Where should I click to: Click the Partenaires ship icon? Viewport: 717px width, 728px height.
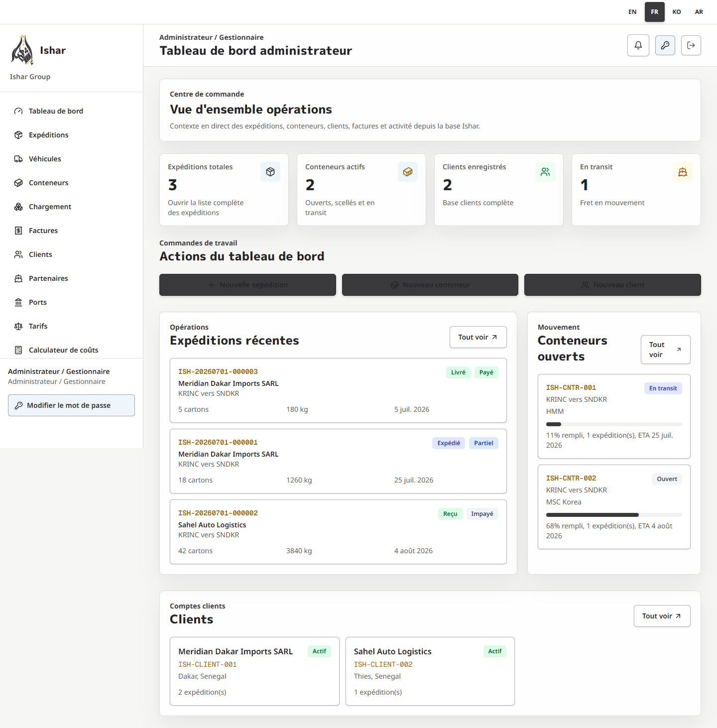click(x=18, y=278)
